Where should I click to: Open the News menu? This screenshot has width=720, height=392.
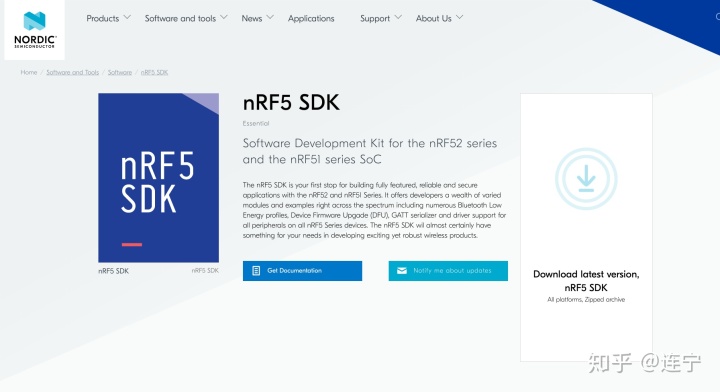pos(252,18)
